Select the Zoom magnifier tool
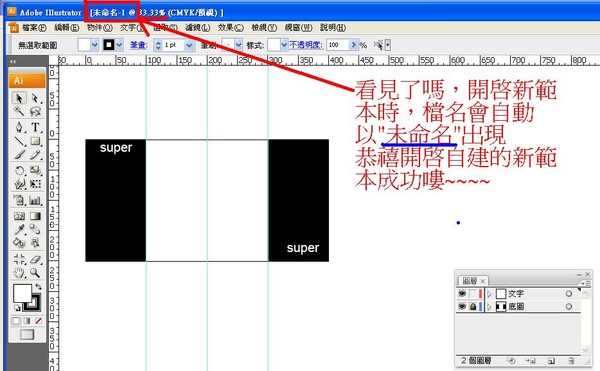 click(35, 273)
